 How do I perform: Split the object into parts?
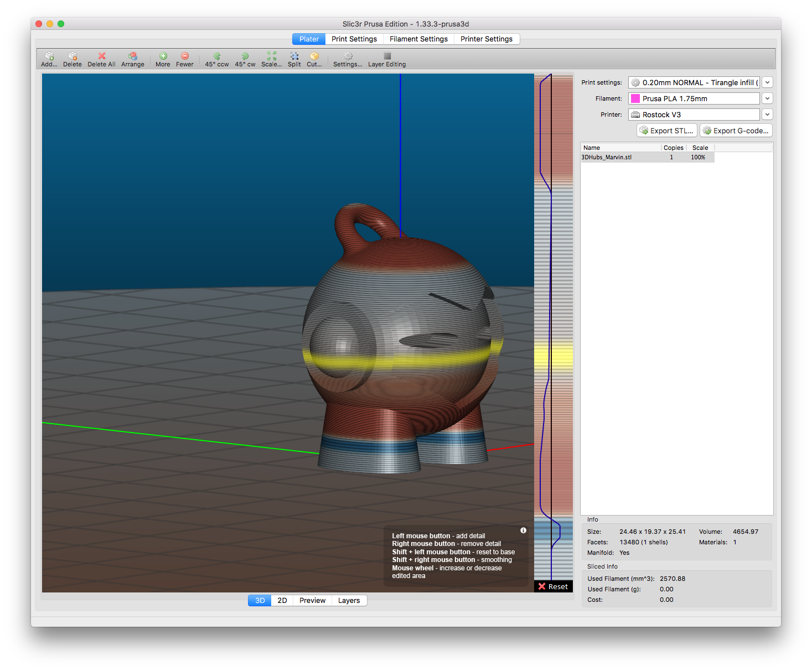coord(294,56)
